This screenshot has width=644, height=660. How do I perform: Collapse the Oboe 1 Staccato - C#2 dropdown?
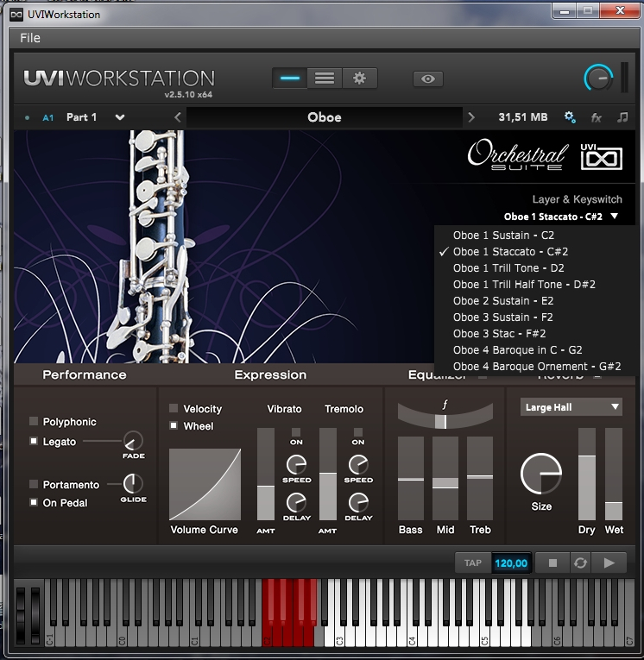561,217
